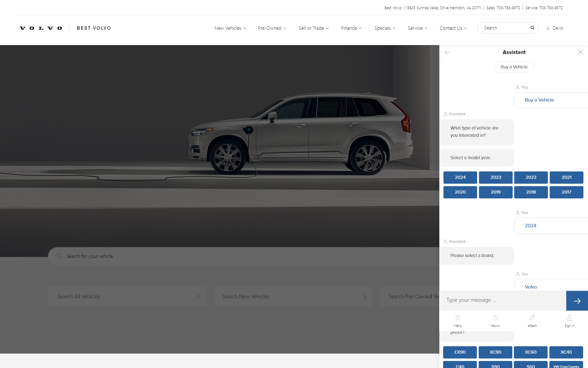Pick the 2019 model year
Viewport: 588px width, 368px height.
tap(496, 192)
